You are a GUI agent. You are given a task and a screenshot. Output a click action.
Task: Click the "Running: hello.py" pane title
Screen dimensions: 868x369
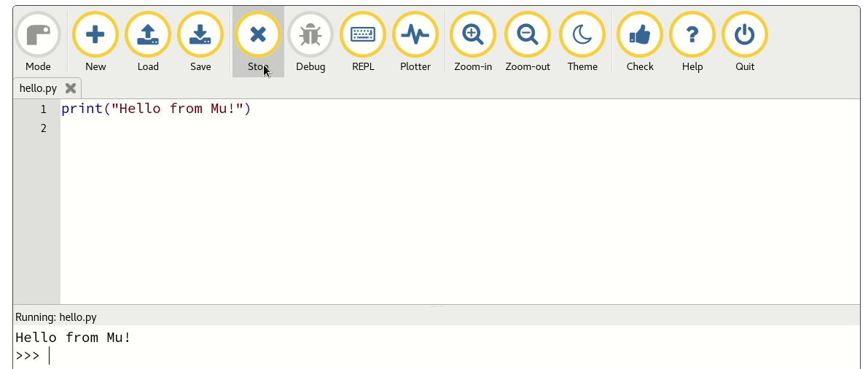(56, 317)
